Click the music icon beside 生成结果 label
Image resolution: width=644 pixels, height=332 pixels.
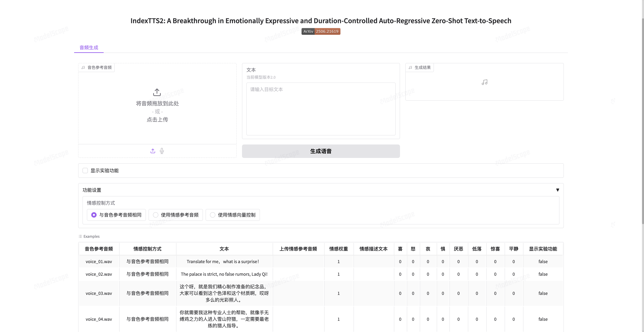click(410, 68)
